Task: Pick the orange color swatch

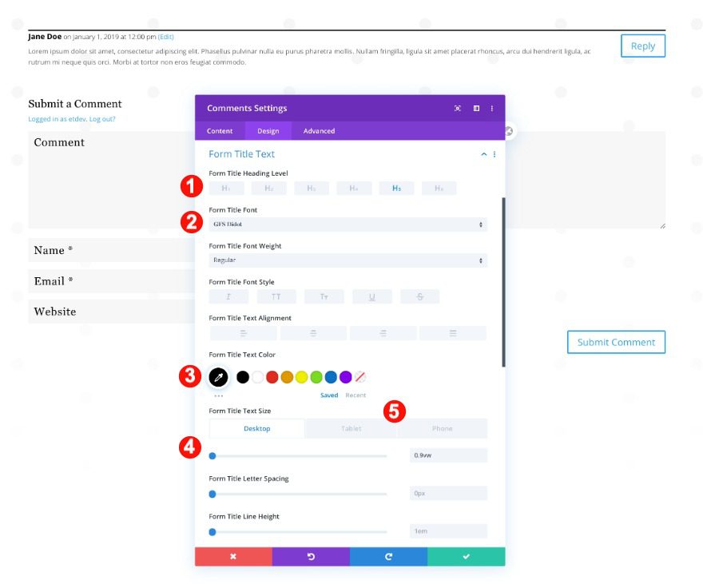Action: 287,377
